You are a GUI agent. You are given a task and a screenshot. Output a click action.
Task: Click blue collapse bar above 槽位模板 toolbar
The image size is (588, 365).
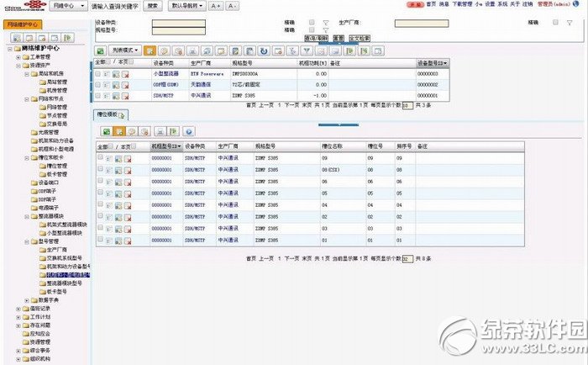tap(339, 124)
